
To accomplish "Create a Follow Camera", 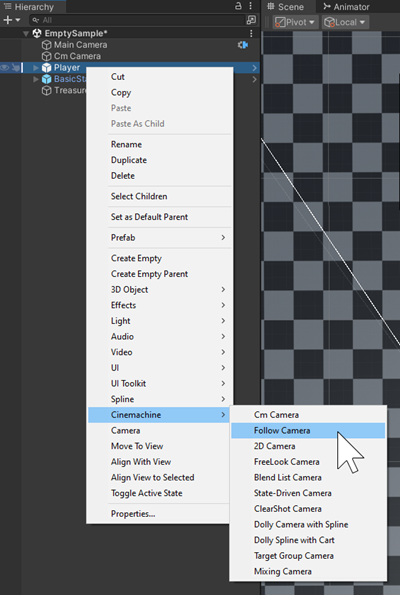I will click(x=308, y=431).
